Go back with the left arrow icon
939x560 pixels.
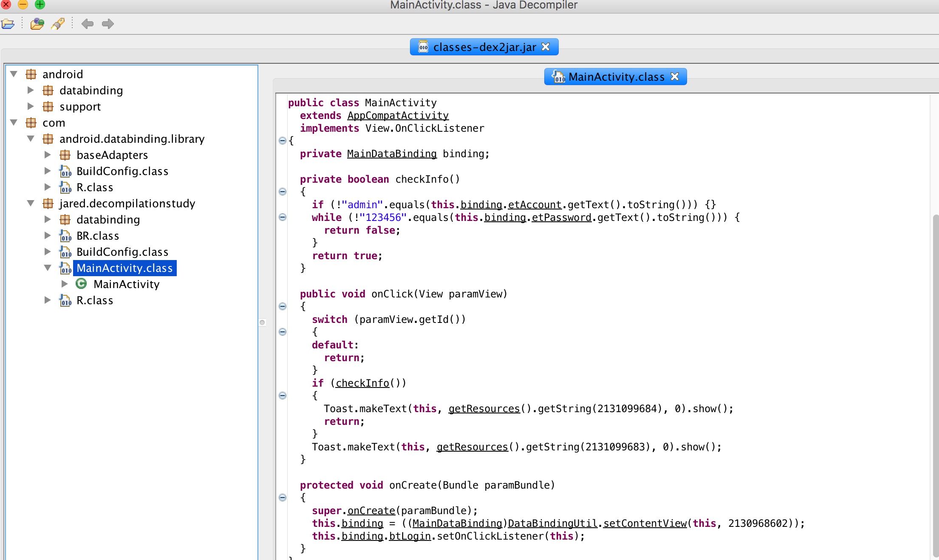[x=87, y=24]
